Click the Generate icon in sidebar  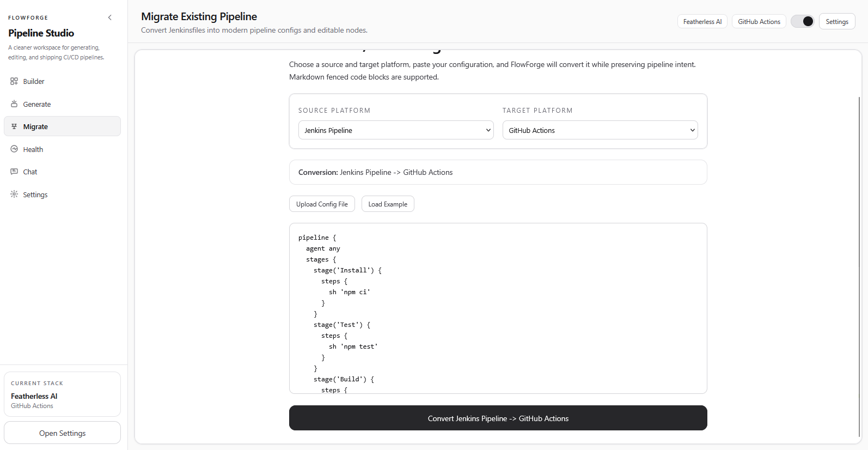click(14, 104)
